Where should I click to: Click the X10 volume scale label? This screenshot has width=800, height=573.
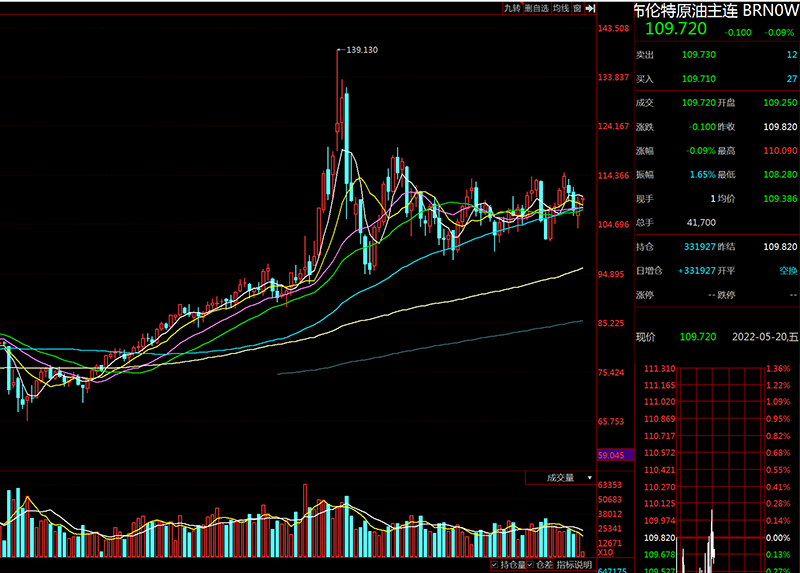pyautogui.click(x=605, y=552)
